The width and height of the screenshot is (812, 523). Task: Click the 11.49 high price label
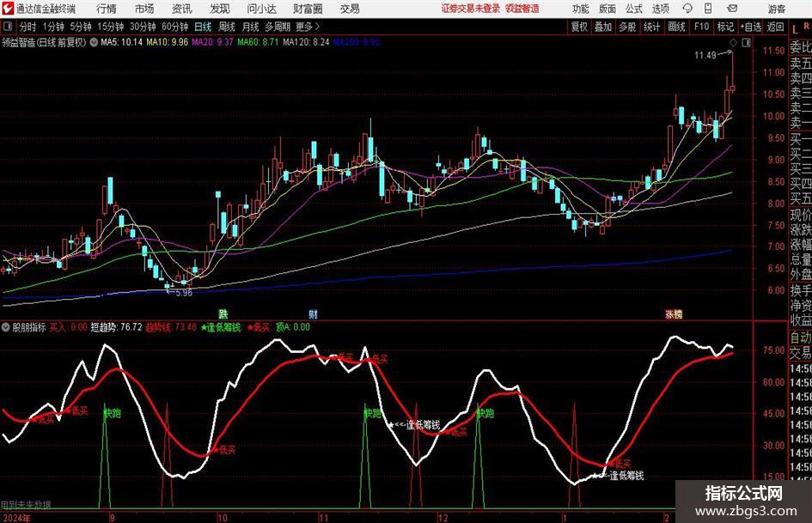(705, 55)
